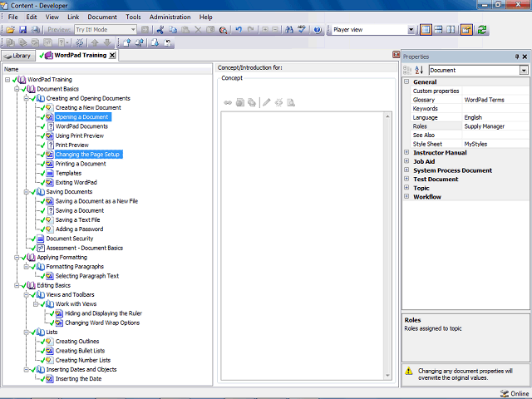This screenshot has height=399, width=532.
Task: Select the Adding a Password topic
Action: coord(80,229)
